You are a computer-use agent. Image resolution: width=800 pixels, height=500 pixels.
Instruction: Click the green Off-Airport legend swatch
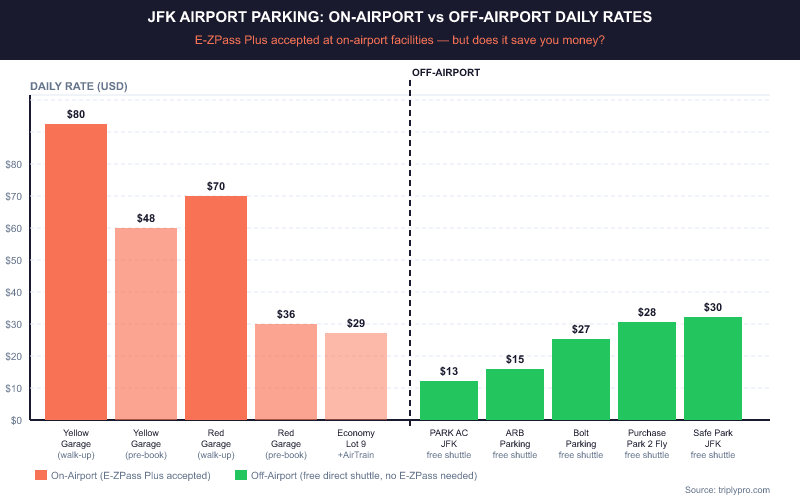coord(240,474)
